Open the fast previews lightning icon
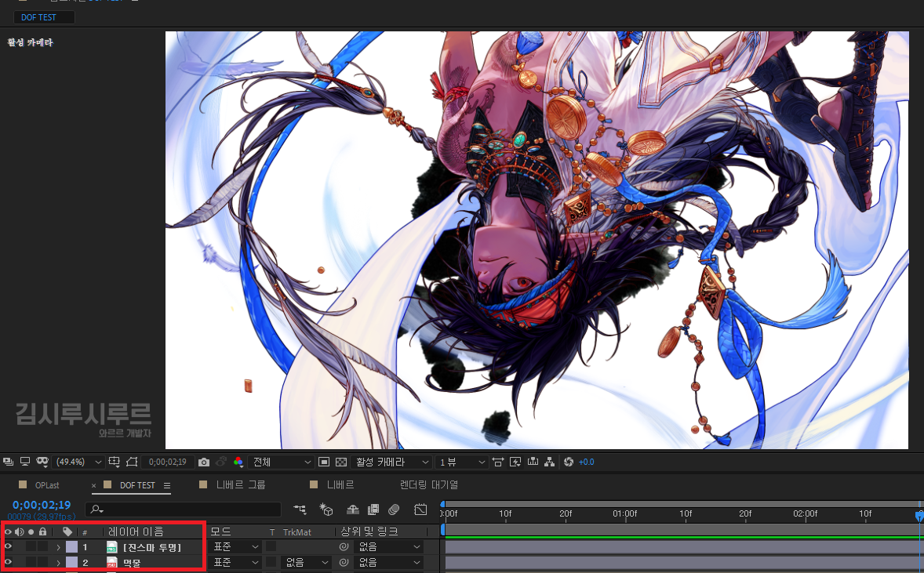The image size is (924, 573). pyautogui.click(x=515, y=462)
